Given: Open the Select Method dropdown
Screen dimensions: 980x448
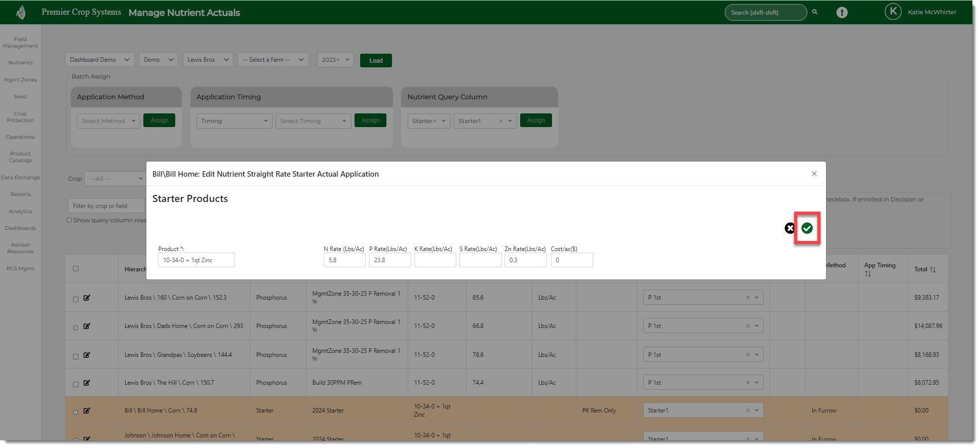Looking at the screenshot, I should [x=108, y=121].
